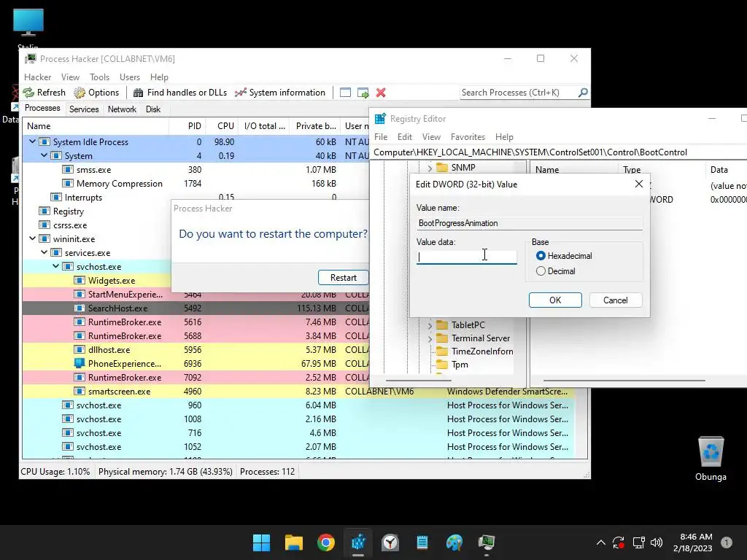Switch to the Services tab
The height and width of the screenshot is (560, 747).
pyautogui.click(x=84, y=109)
